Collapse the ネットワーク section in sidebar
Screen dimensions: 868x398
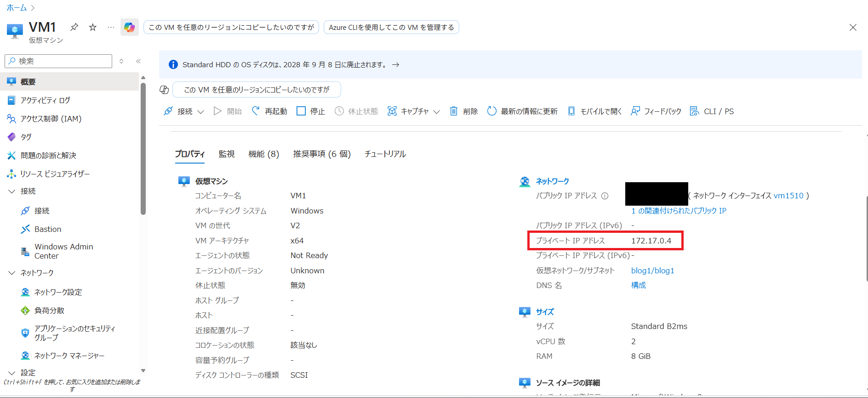coord(12,273)
